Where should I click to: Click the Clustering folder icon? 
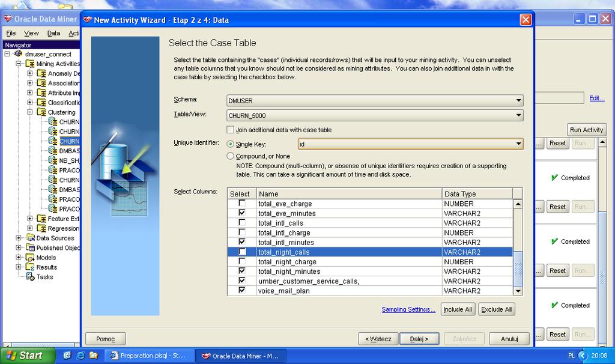point(41,112)
